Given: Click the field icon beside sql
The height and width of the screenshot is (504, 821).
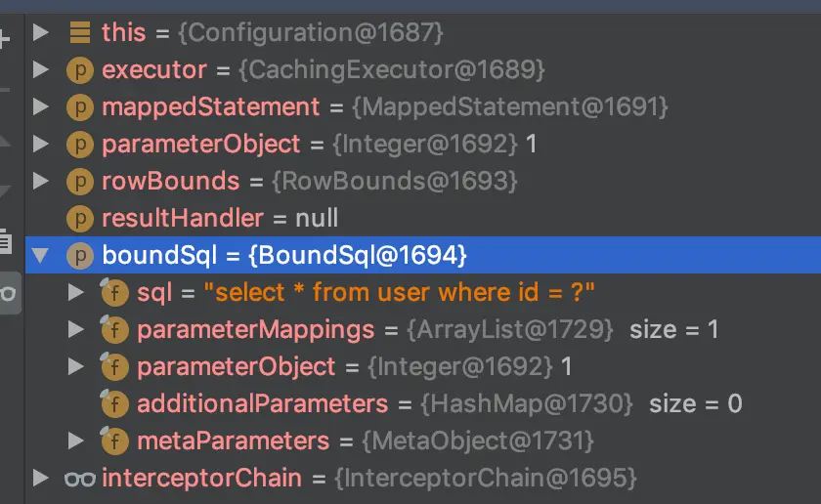Looking at the screenshot, I should [x=114, y=293].
